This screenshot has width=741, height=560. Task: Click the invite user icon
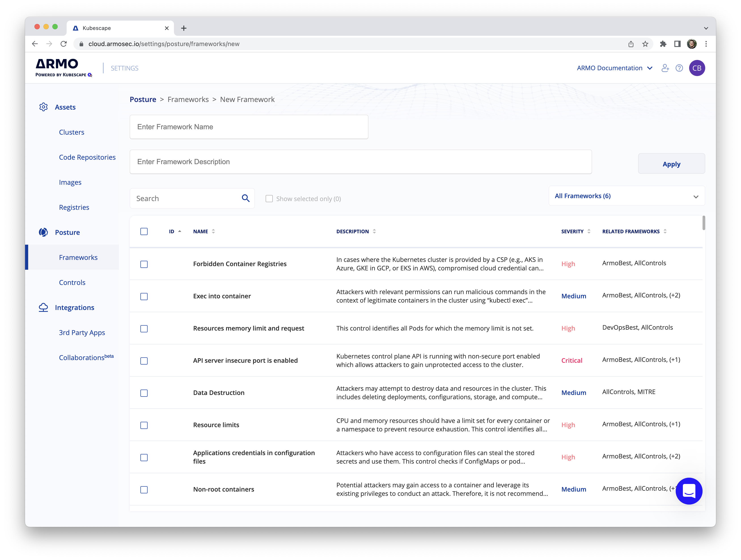click(665, 68)
